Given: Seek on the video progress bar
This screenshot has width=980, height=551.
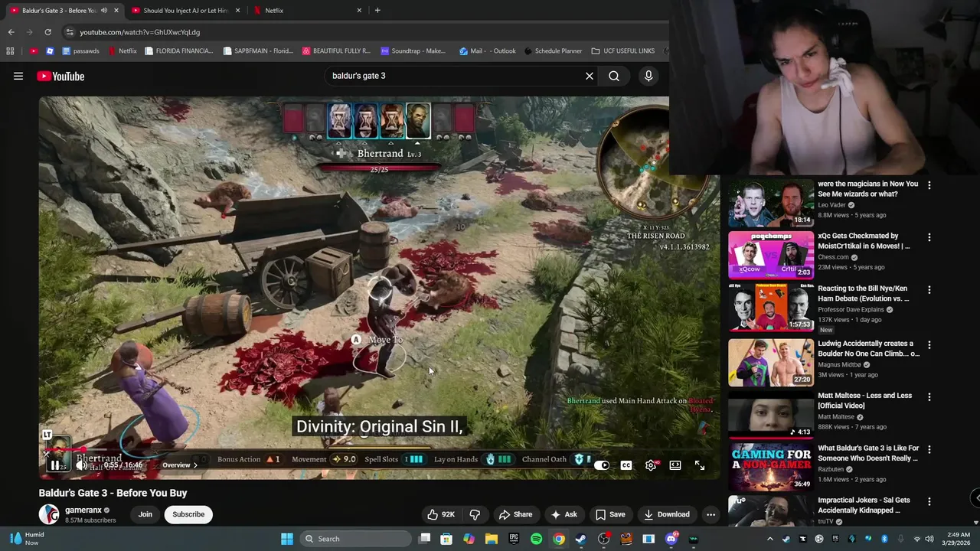Looking at the screenshot, I should coord(379,451).
